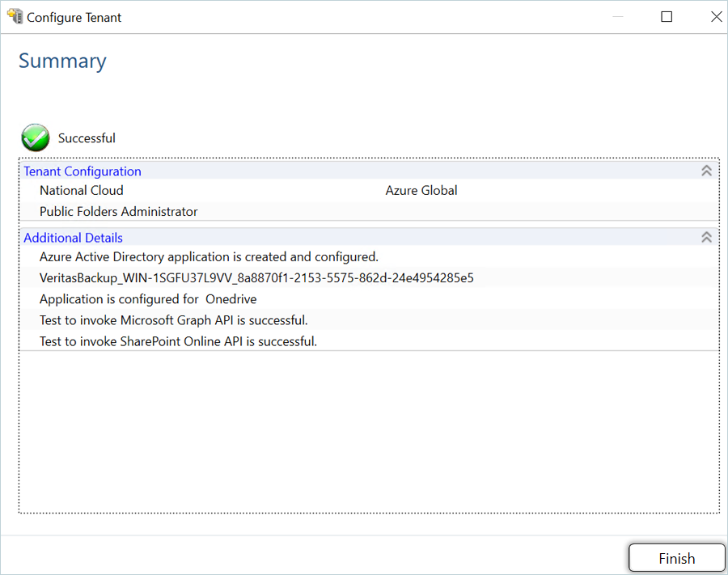Viewport: 728px width, 575px height.
Task: Maximize the Configure Tenant window
Action: tap(667, 17)
